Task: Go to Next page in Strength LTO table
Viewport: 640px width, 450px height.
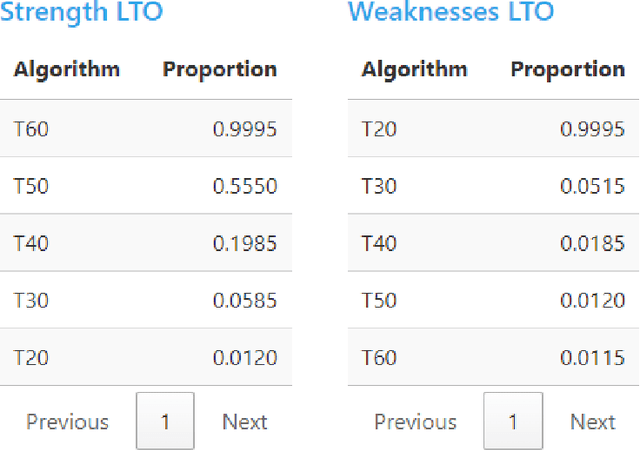Action: (x=245, y=422)
